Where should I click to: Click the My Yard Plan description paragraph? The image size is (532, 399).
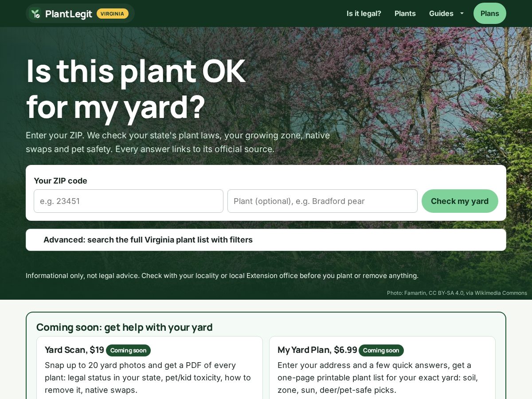(378, 377)
